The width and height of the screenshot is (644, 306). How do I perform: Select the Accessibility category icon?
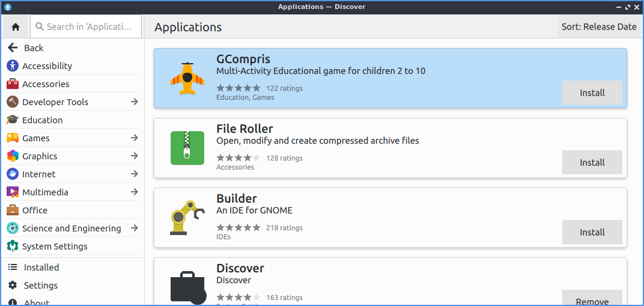point(13,66)
